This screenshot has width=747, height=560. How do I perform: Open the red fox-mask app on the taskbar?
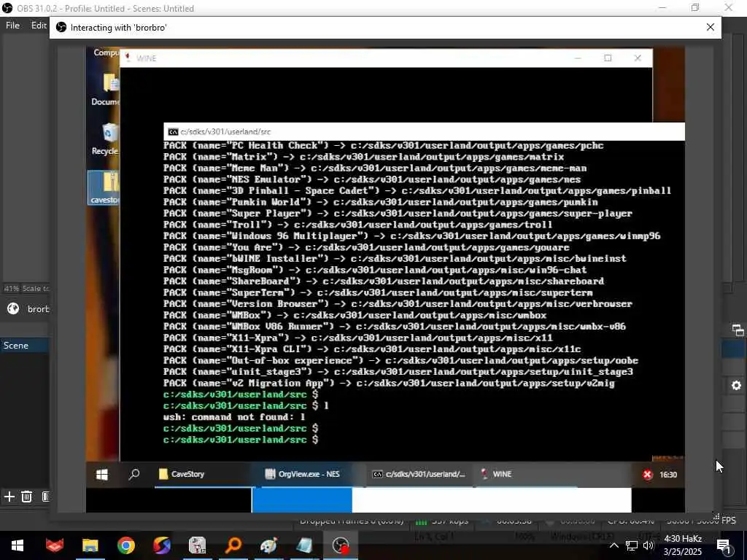54,545
